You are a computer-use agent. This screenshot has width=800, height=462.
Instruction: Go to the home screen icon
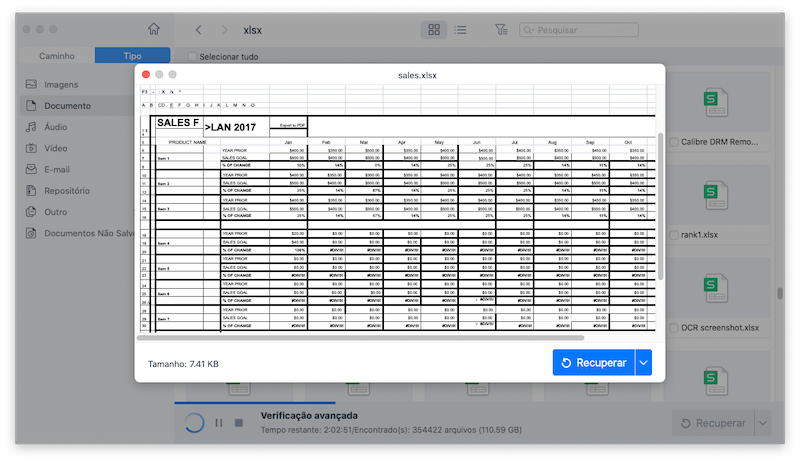pos(154,29)
